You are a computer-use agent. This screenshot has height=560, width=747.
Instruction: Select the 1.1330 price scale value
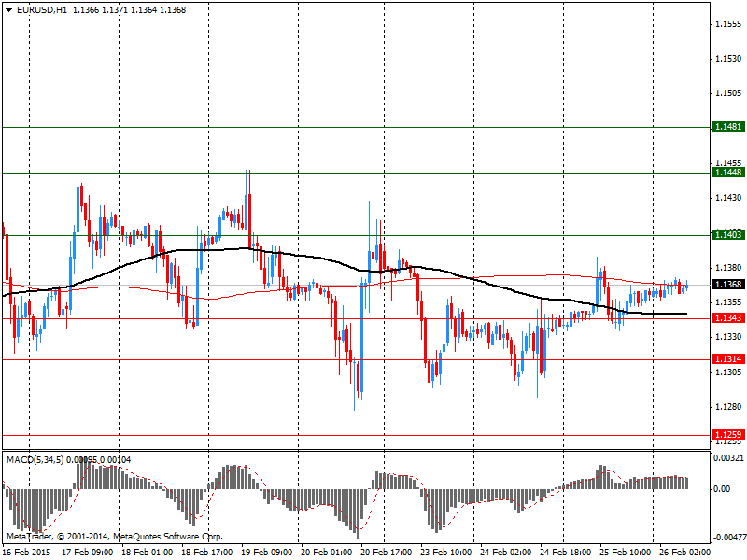[x=729, y=337]
